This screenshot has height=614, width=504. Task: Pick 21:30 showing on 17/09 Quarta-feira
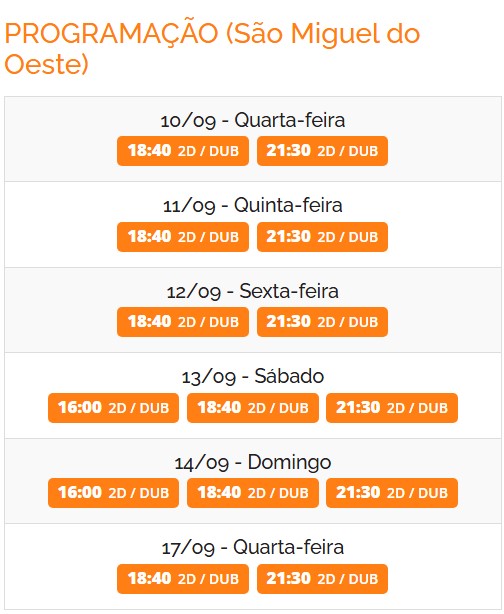click(322, 579)
